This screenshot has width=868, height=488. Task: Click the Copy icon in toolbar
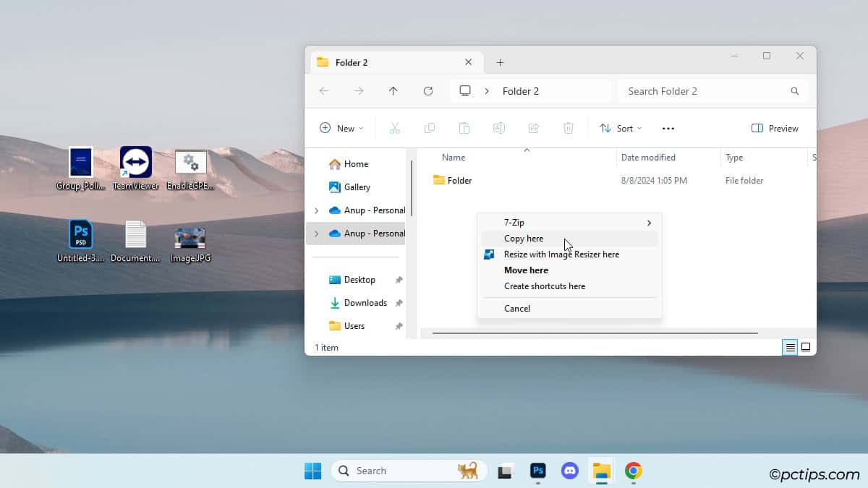(429, 128)
